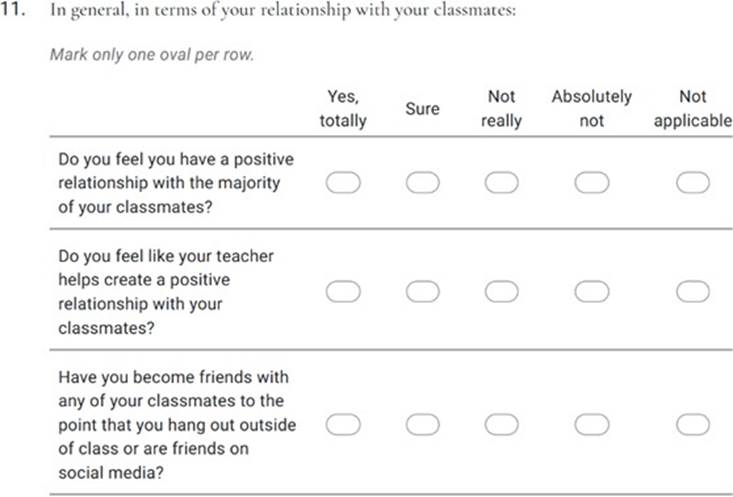Pick 'Absolutely not' for friends outside of class
733x497 pixels.
pyautogui.click(x=592, y=425)
